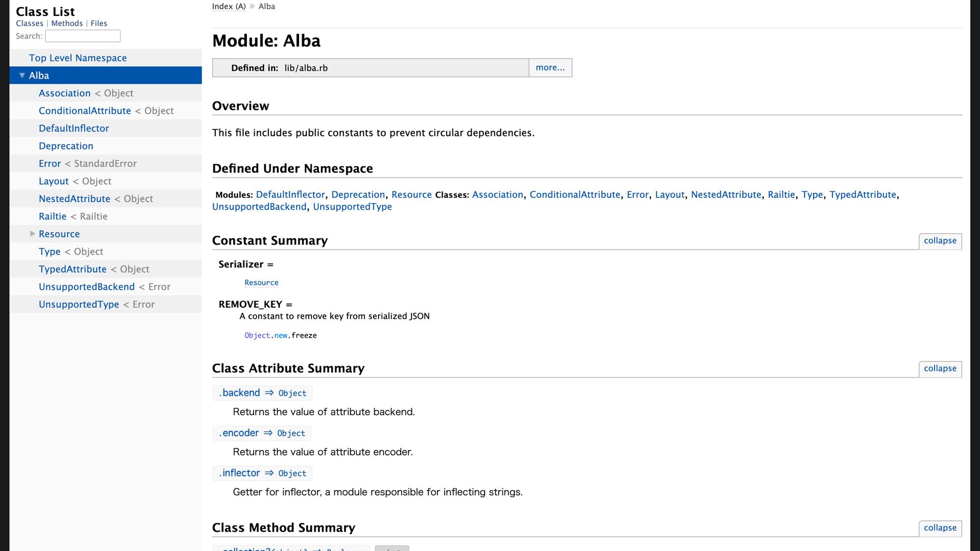Open the Index (A) breadcrumb link
The width and height of the screenshot is (980, 551).
pyautogui.click(x=229, y=7)
